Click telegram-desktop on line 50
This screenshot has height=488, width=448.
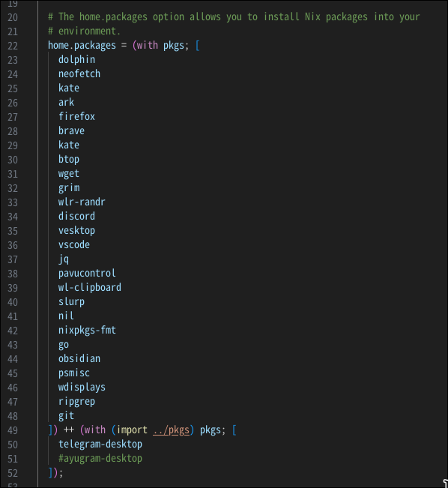pyautogui.click(x=100, y=445)
